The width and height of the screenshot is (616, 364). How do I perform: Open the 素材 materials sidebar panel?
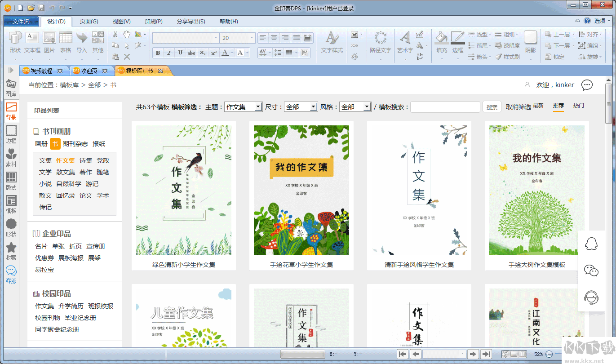pos(11,159)
